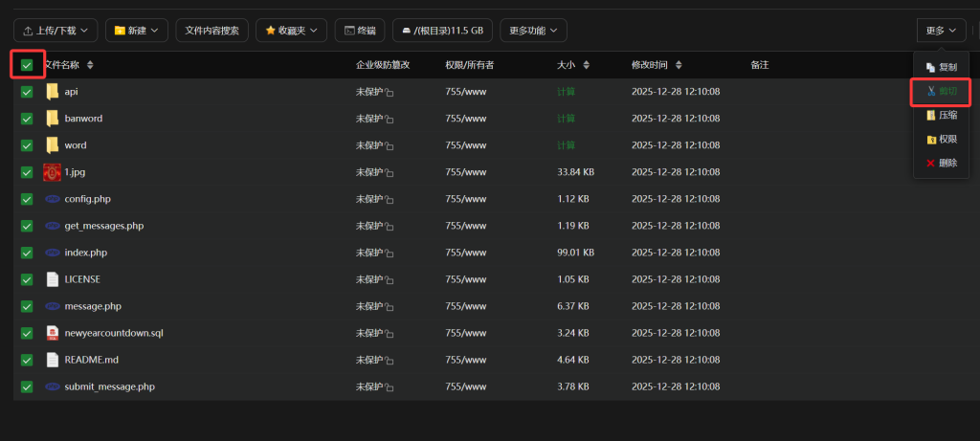The width and height of the screenshot is (980, 441).
Task: Choose 删除 in the 更多 menu
Action: tap(941, 163)
